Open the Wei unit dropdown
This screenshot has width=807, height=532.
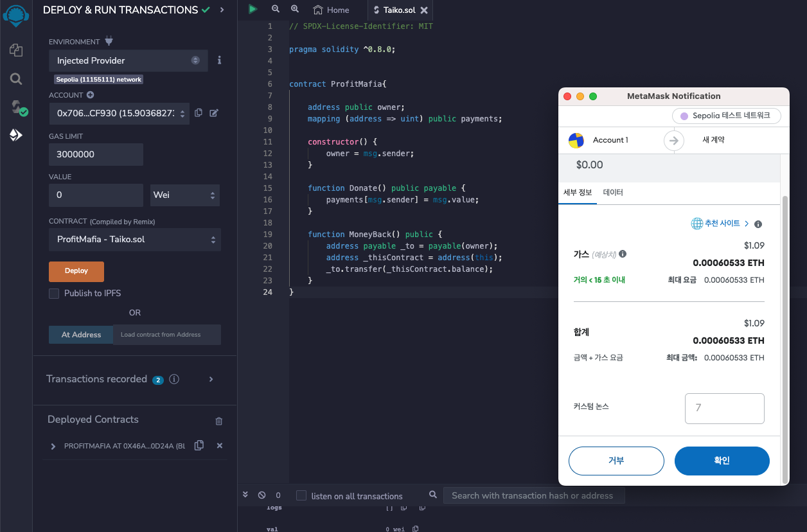pos(185,195)
